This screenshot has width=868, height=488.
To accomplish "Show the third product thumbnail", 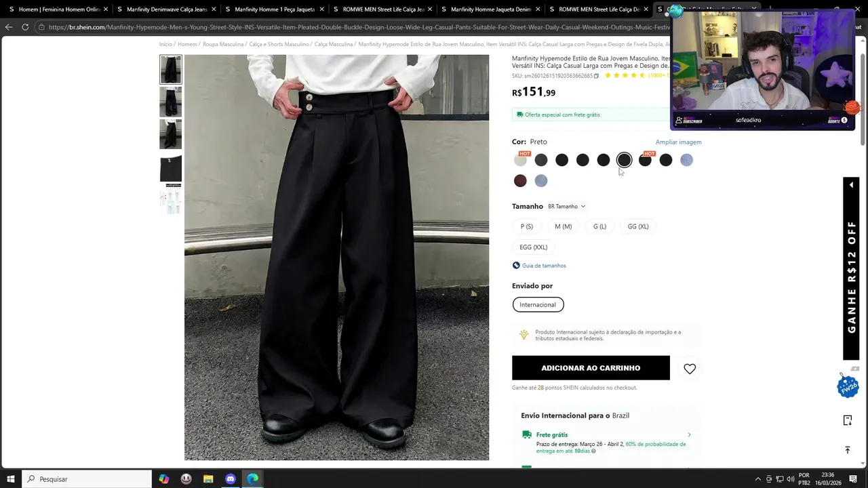I will pos(171,134).
